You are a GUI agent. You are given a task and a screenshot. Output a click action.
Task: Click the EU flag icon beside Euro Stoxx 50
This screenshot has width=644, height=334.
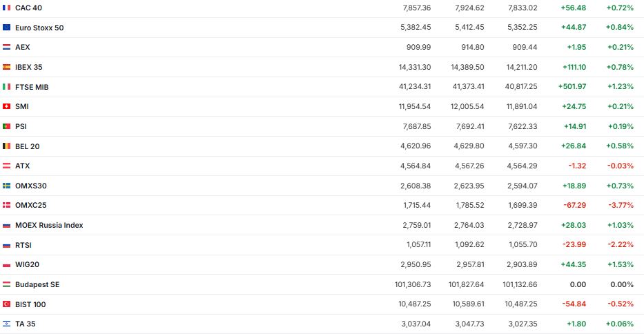point(7,28)
